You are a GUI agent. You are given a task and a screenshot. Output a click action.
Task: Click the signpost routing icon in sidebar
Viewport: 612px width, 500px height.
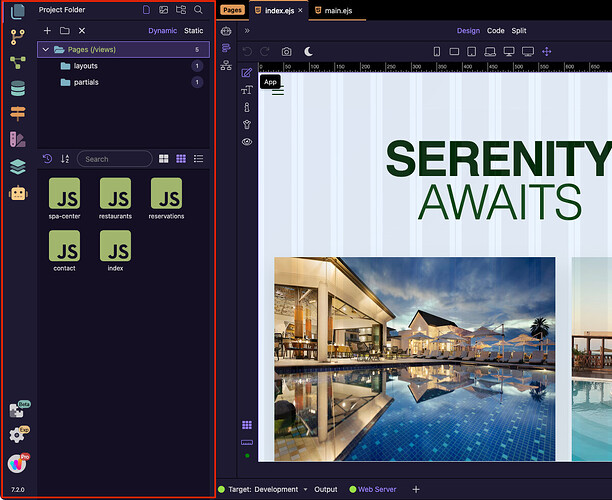(17, 114)
